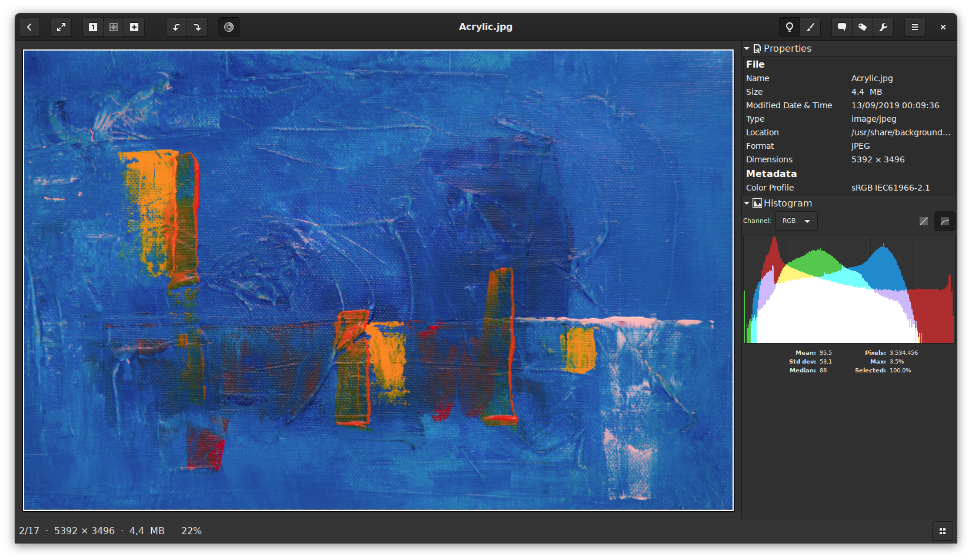This screenshot has height=560, width=972.
Task: Open the wrench tools menu
Action: pos(883,27)
